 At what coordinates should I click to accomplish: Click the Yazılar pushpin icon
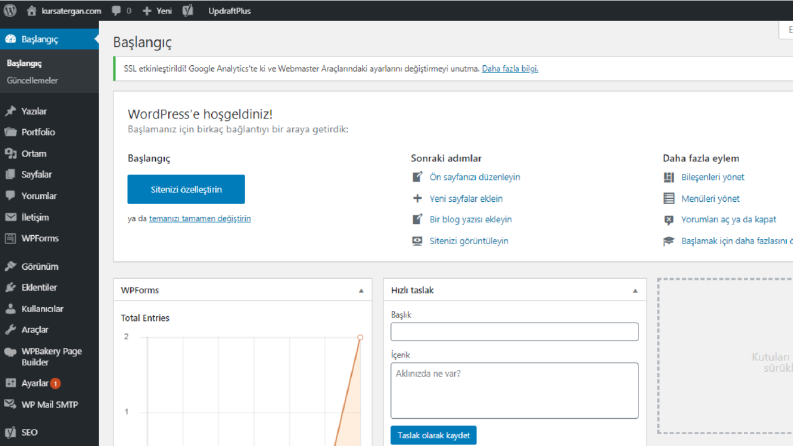pyautogui.click(x=11, y=111)
